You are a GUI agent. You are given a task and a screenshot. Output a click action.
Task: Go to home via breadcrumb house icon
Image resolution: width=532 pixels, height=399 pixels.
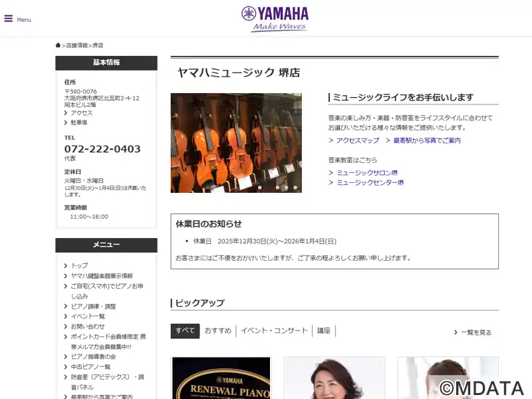pos(58,45)
